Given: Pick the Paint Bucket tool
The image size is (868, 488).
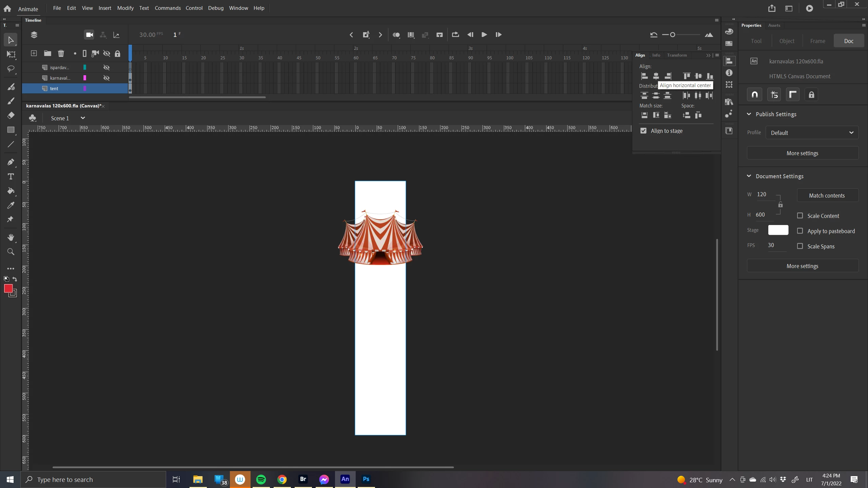Looking at the screenshot, I should click(x=11, y=191).
